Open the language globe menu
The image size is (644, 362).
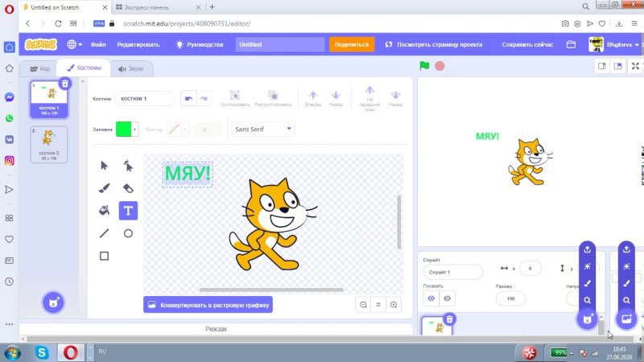[x=75, y=44]
